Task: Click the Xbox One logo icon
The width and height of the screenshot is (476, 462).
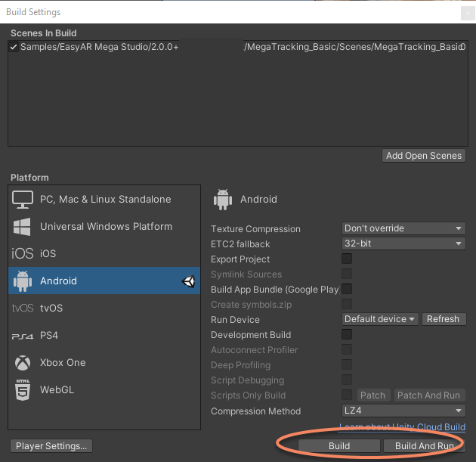Action: (23, 363)
